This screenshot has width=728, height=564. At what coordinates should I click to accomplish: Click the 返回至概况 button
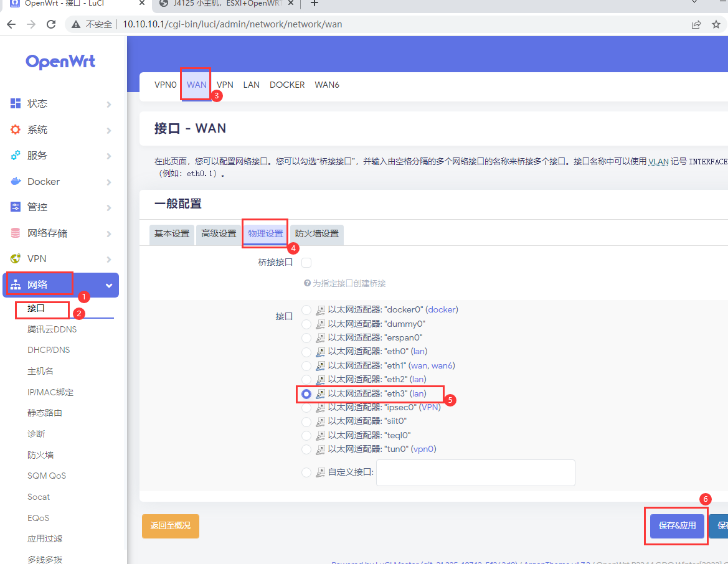[171, 526]
